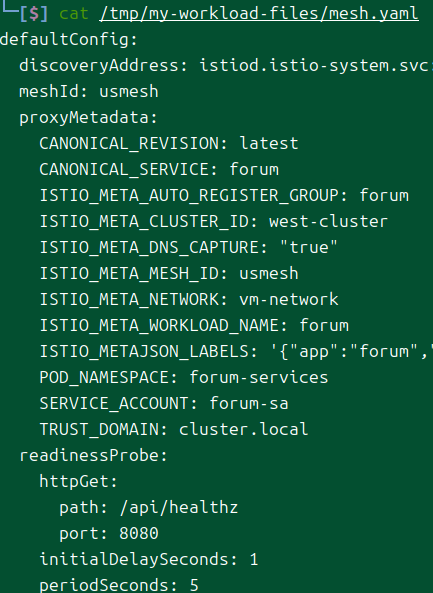Click the SERVICE_ACCOUNT forum-sa value

[249, 404]
